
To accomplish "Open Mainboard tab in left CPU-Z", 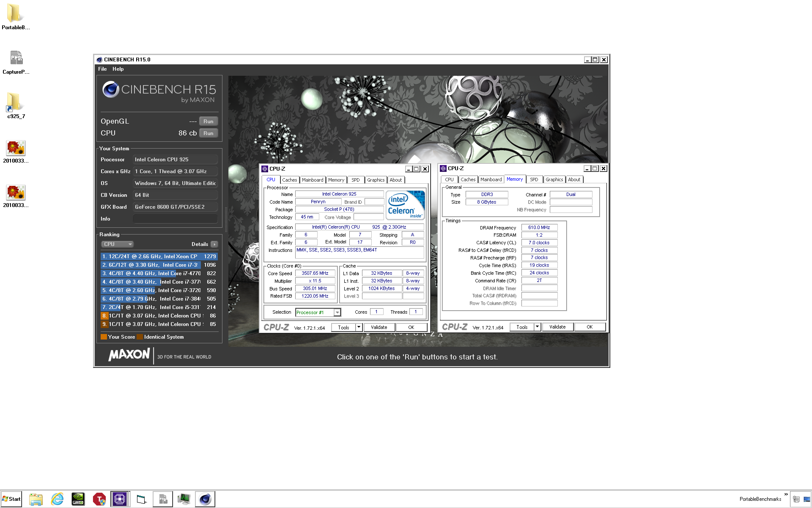I will pos(313,180).
